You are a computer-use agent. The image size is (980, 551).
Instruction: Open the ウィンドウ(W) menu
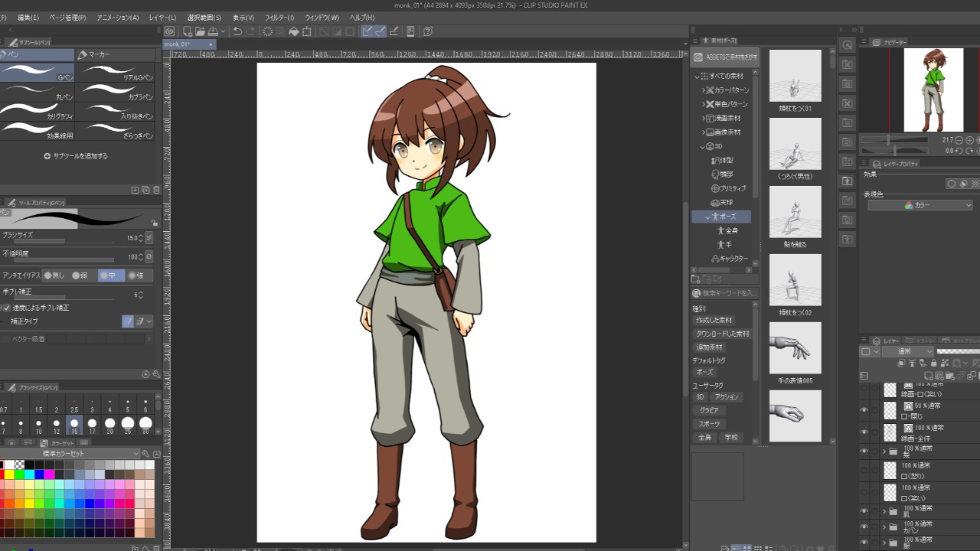[322, 18]
